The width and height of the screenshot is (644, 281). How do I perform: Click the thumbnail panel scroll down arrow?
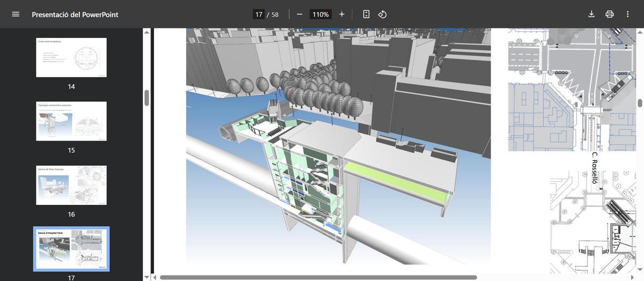[147, 277]
